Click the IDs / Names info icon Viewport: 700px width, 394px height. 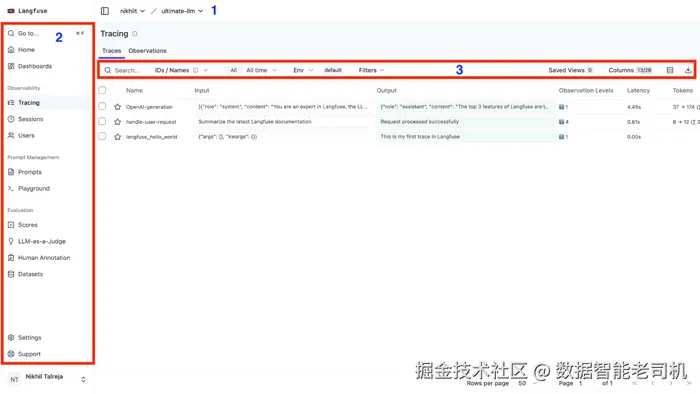(x=196, y=70)
